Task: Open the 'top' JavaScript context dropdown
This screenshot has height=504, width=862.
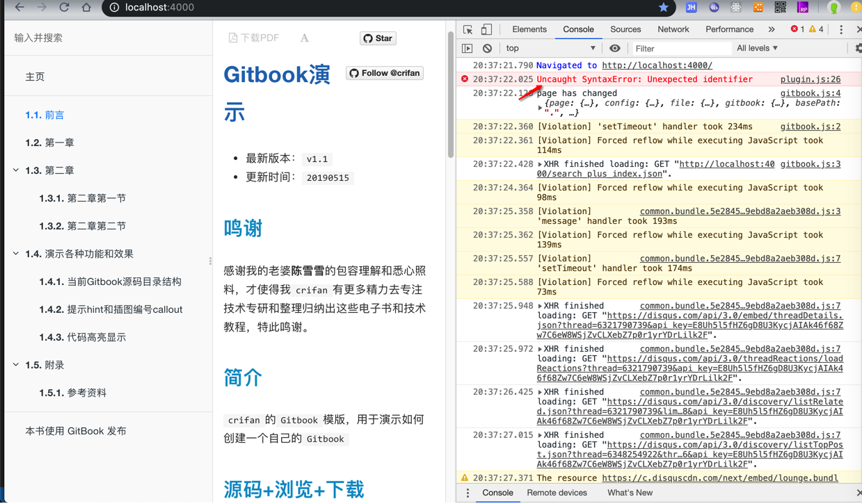Action: pyautogui.click(x=550, y=49)
